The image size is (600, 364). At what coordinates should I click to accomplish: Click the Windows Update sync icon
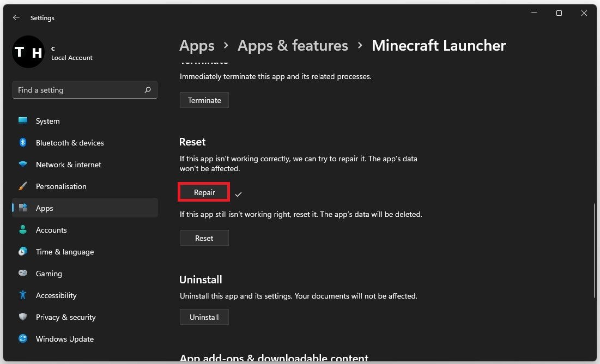click(x=23, y=339)
